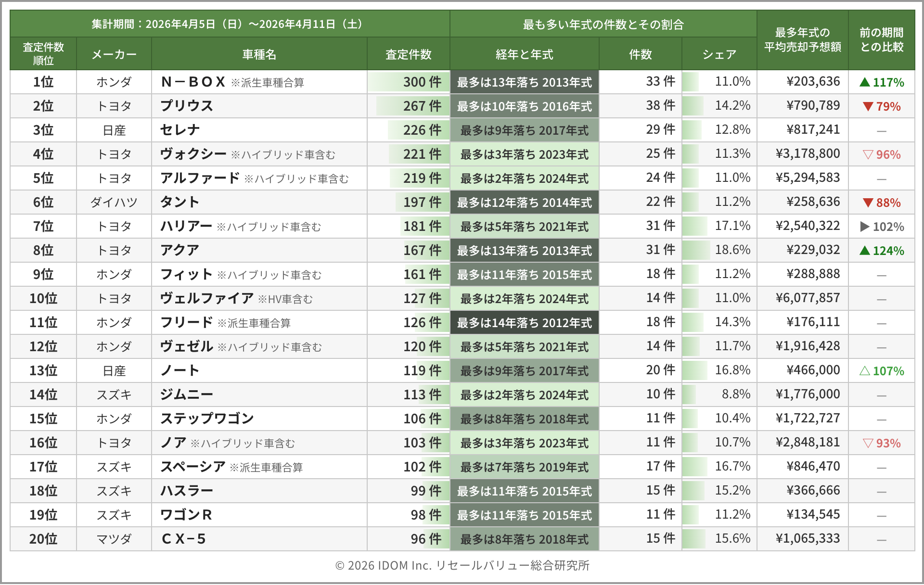
Task: Click the IDOM Inc. copyright footer text
Action: [462, 565]
